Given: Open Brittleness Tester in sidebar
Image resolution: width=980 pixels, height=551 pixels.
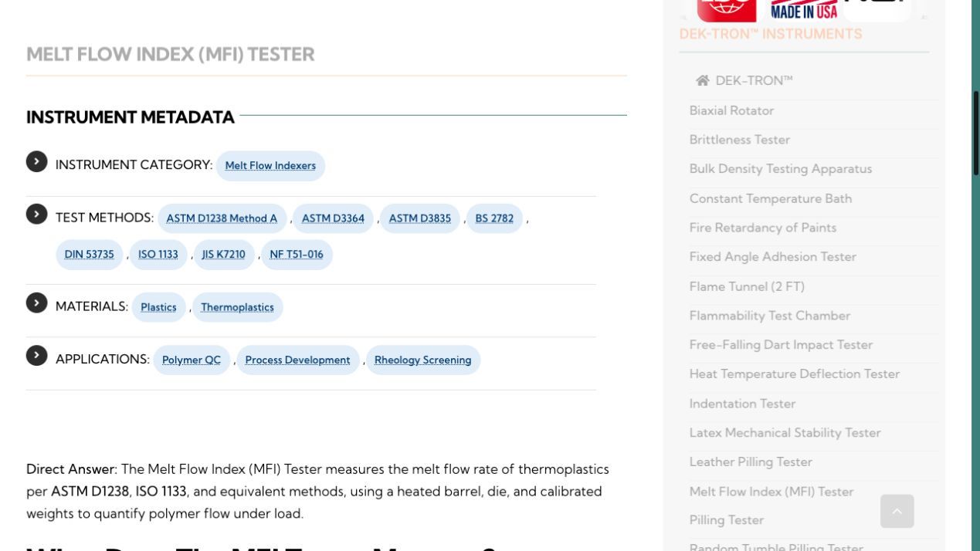Looking at the screenshot, I should click(740, 140).
